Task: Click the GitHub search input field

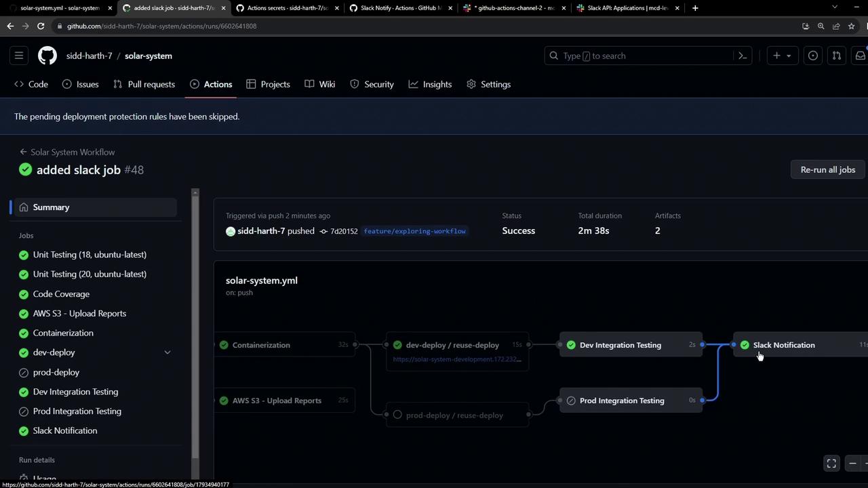Action: 649,56
